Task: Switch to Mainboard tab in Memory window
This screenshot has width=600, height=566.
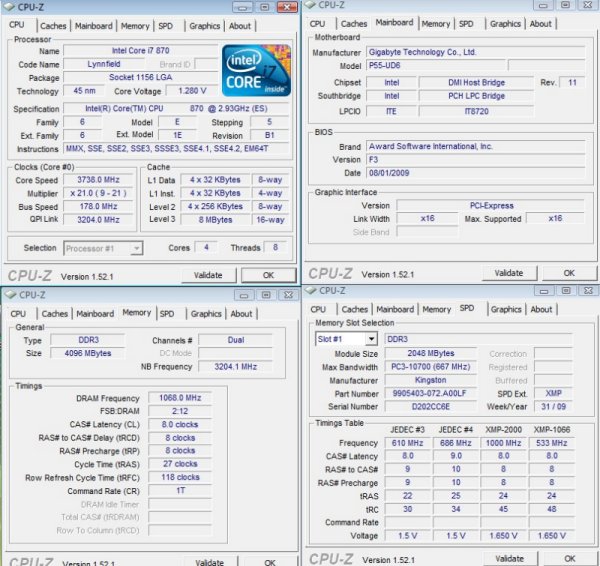Action: [95, 314]
